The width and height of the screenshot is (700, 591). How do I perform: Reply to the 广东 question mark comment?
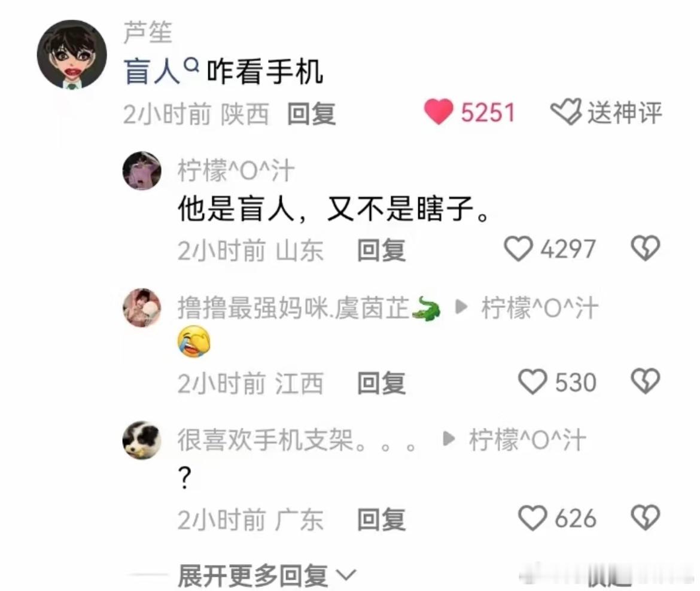[x=381, y=520]
